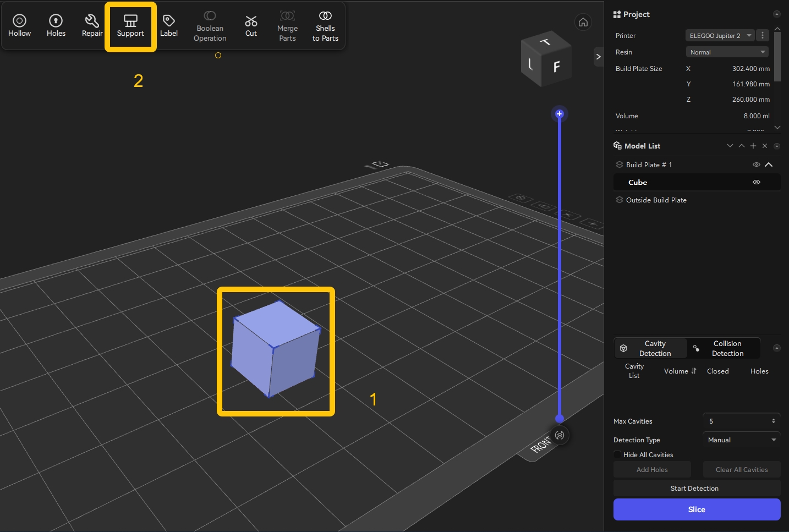
Task: Open the Holes tool
Action: tap(56, 26)
